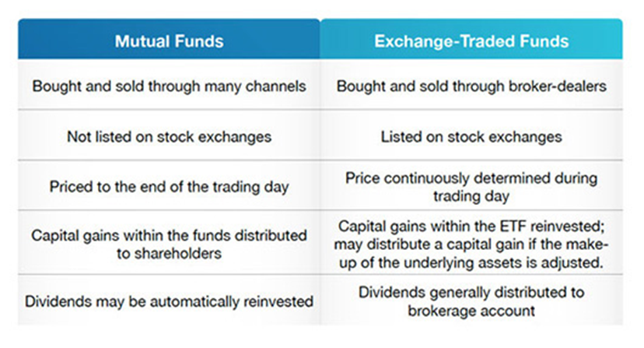This screenshot has width=644, height=348.
Task: Select "Dividends may be automatically reinvested" cell
Action: [x=169, y=301]
